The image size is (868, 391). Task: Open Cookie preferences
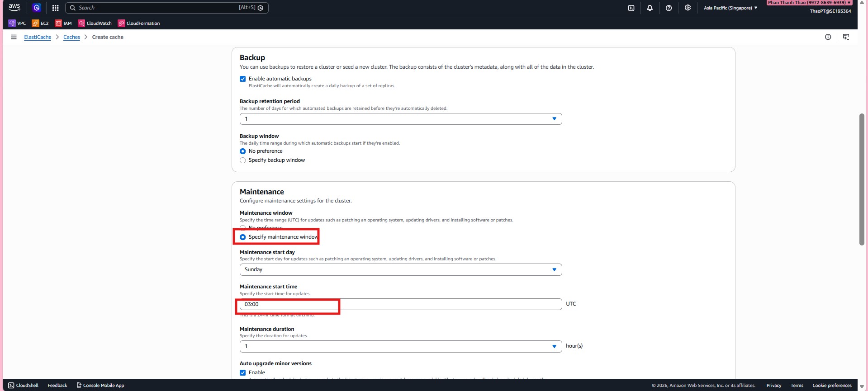[x=832, y=385]
